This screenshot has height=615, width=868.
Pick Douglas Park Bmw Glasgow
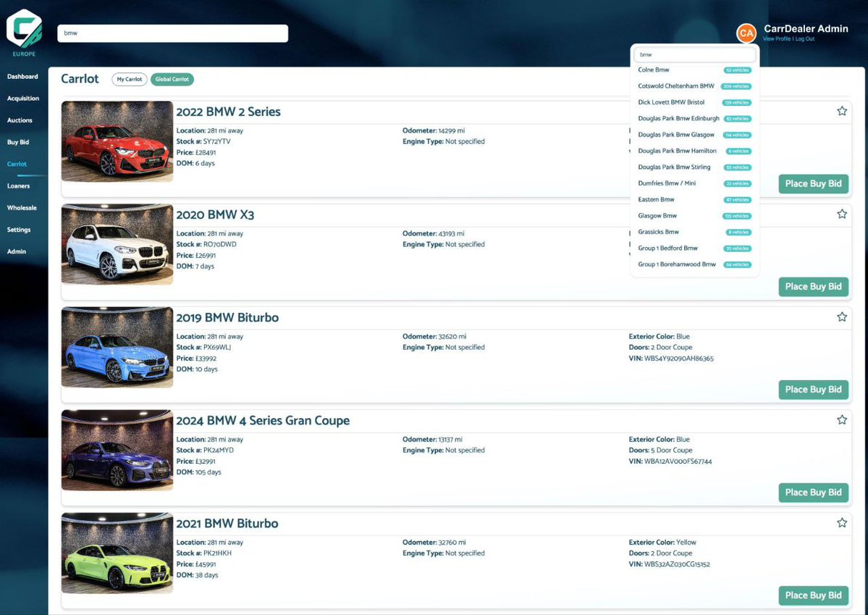pos(695,135)
